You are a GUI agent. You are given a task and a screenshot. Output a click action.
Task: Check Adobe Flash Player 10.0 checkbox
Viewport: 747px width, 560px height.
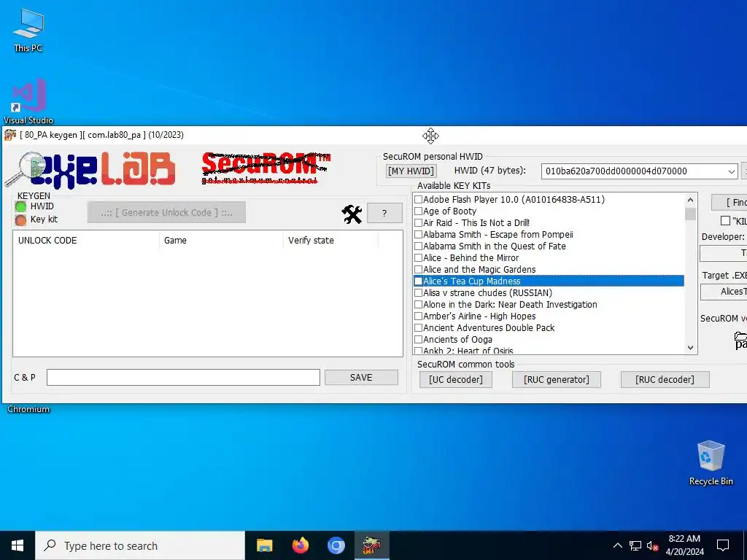tap(418, 200)
